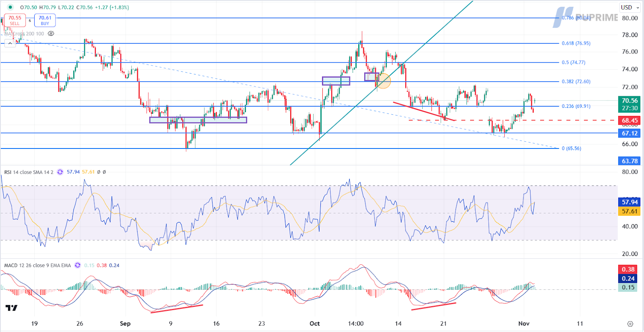Click the spread value 6 between Sell and Buy
The image size is (644, 332).
(30, 21)
